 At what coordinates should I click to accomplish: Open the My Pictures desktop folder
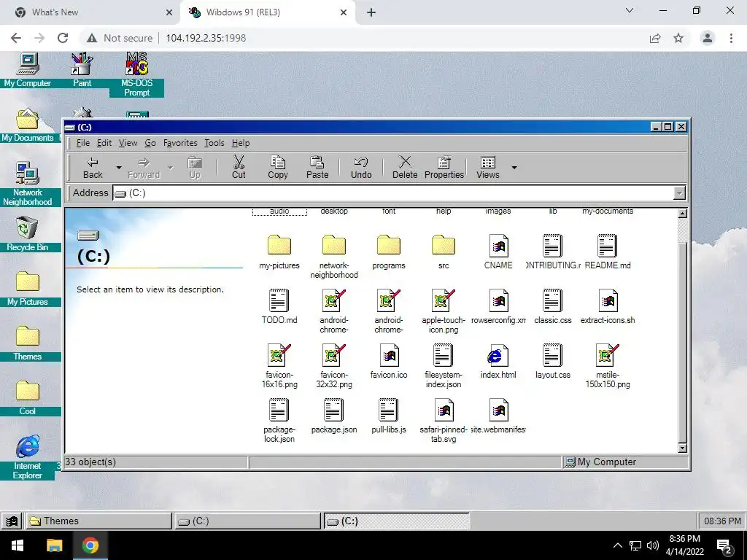point(27,289)
